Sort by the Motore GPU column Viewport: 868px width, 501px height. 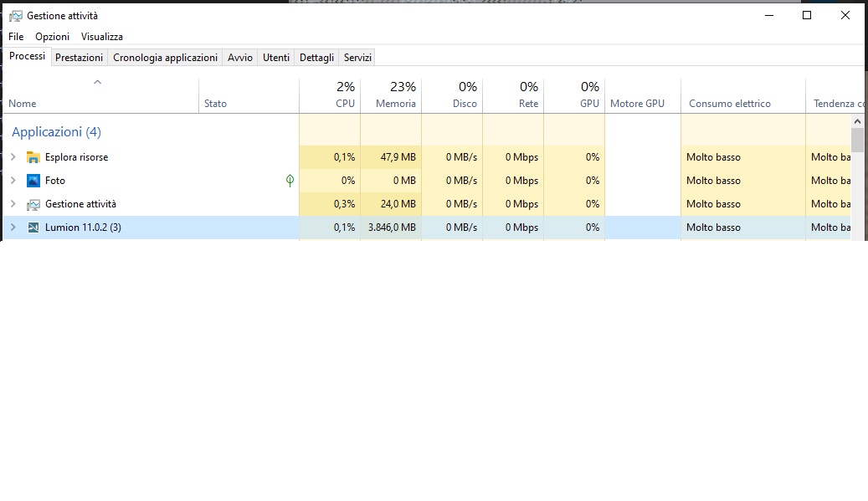click(643, 96)
